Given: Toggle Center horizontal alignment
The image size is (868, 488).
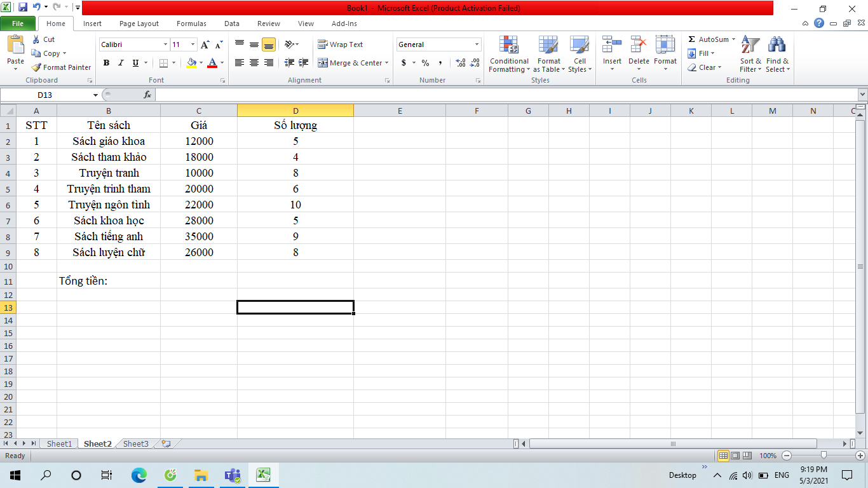Looking at the screenshot, I should coord(254,63).
